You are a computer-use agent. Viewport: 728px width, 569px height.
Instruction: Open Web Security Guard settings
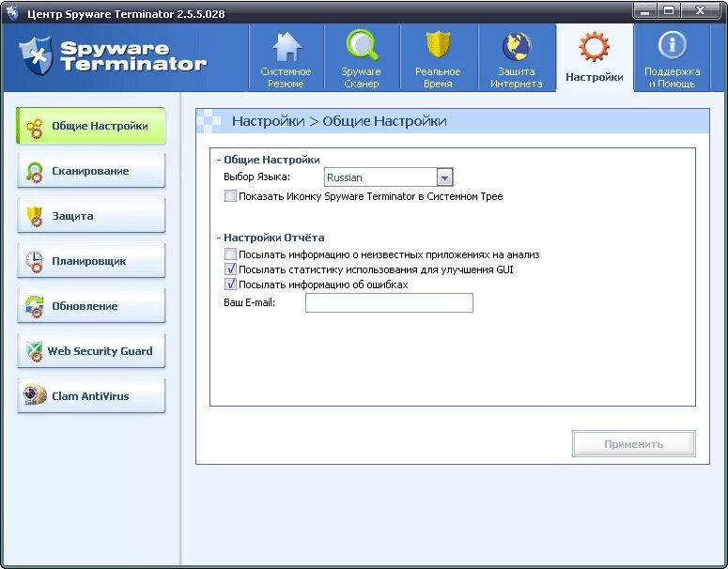point(91,351)
